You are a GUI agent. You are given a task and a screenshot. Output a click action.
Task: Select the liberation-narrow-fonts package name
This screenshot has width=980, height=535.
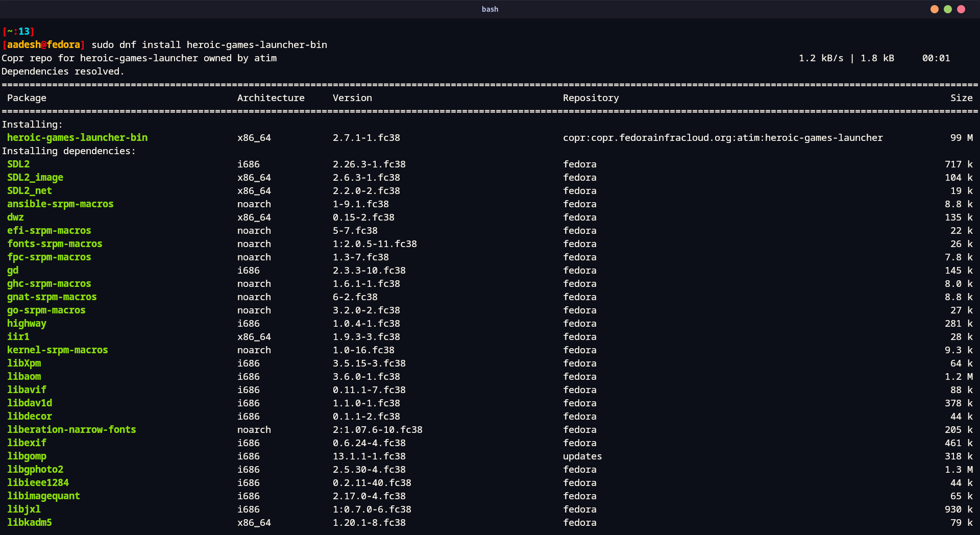(71, 429)
